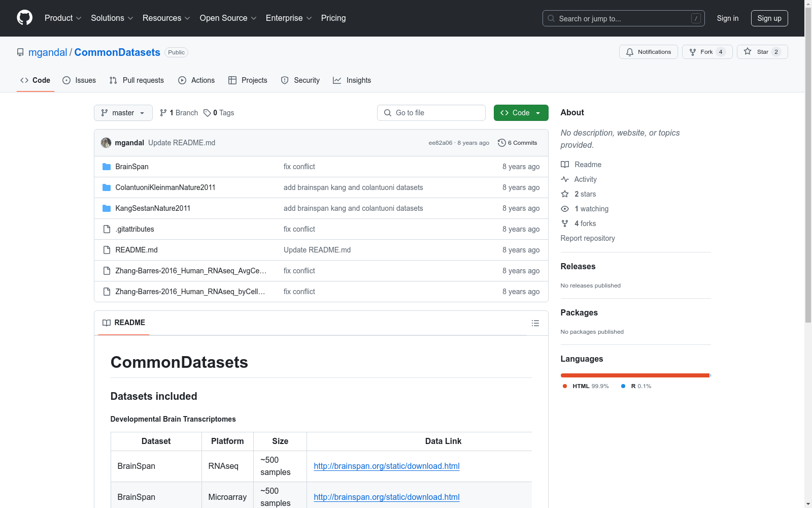Viewport: 812px width, 508px height.
Task: Click the repository icon beside mgandal
Action: pos(20,52)
